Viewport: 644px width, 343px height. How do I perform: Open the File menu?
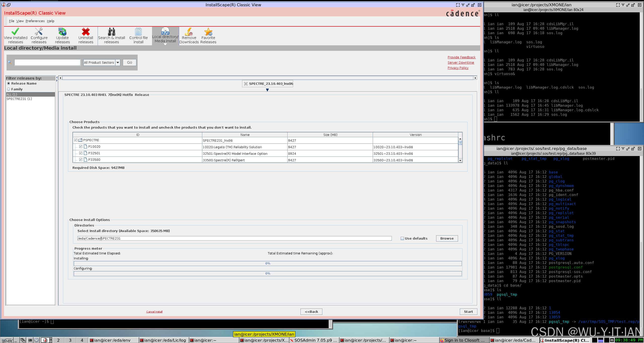[x=11, y=21]
